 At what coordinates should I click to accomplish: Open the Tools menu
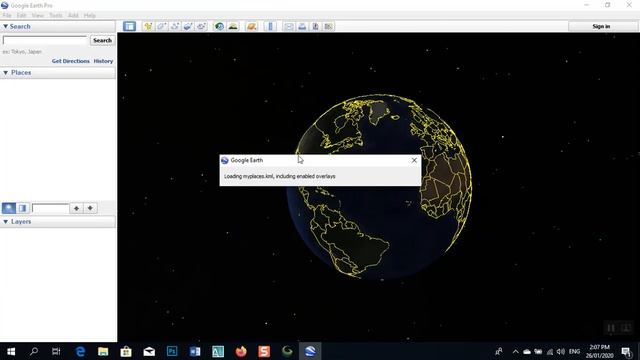pyautogui.click(x=56, y=16)
